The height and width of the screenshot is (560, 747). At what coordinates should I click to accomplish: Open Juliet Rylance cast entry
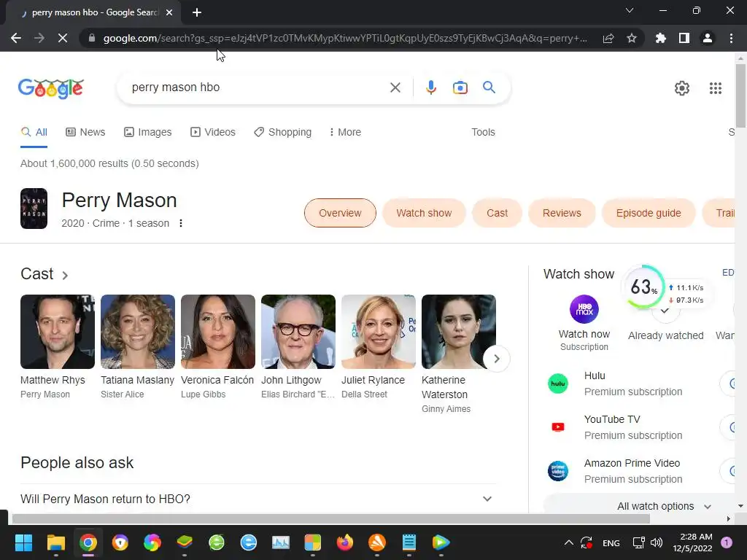click(x=379, y=346)
